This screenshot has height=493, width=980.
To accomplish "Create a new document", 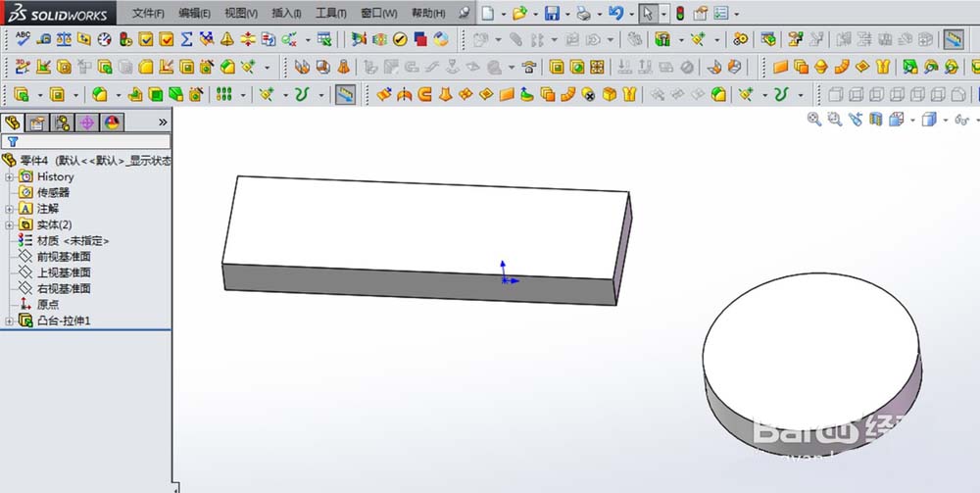I will 488,13.
